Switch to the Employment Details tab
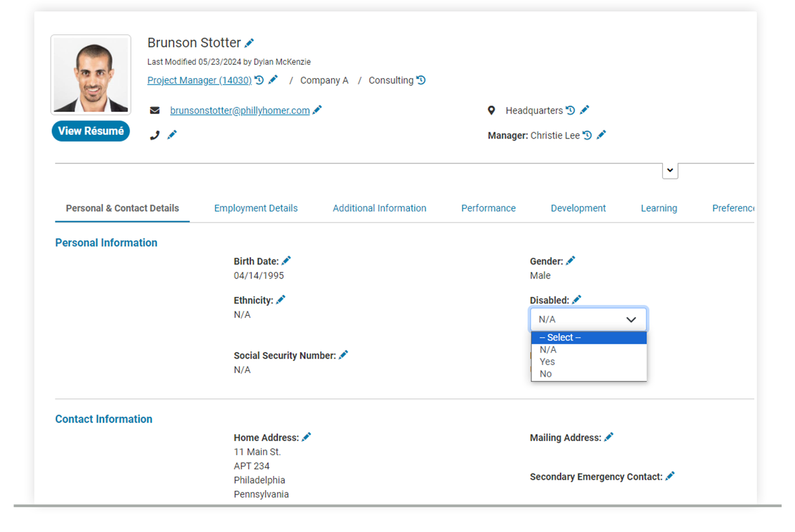 click(x=255, y=208)
